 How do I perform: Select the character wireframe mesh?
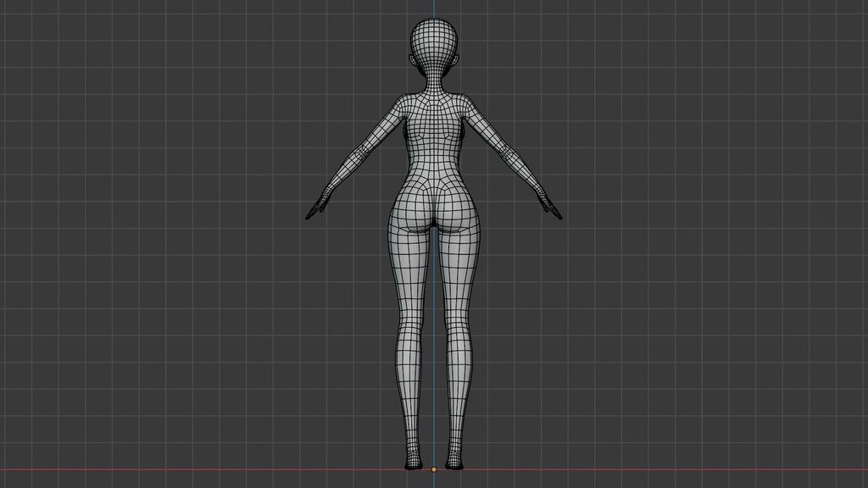pyautogui.click(x=434, y=243)
